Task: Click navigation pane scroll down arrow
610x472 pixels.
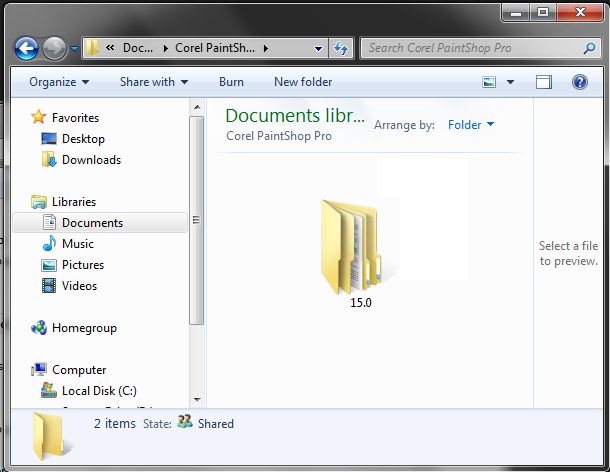Action: point(197,399)
